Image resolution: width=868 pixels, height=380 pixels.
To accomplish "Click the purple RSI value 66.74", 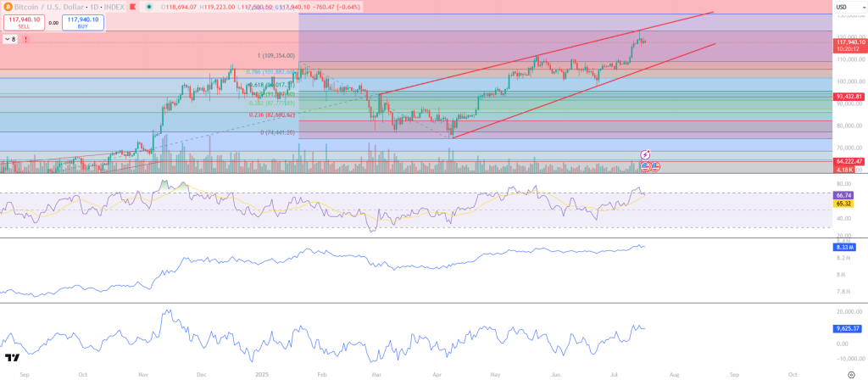I will point(844,196).
